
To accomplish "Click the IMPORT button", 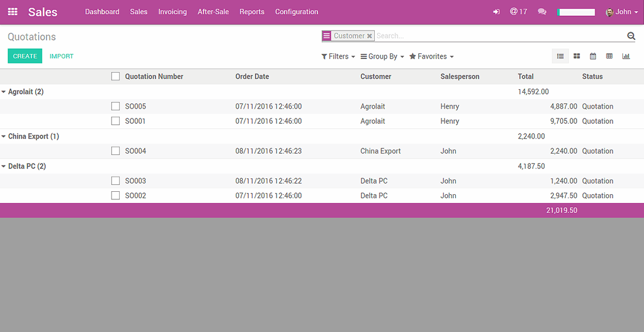I will coord(62,56).
